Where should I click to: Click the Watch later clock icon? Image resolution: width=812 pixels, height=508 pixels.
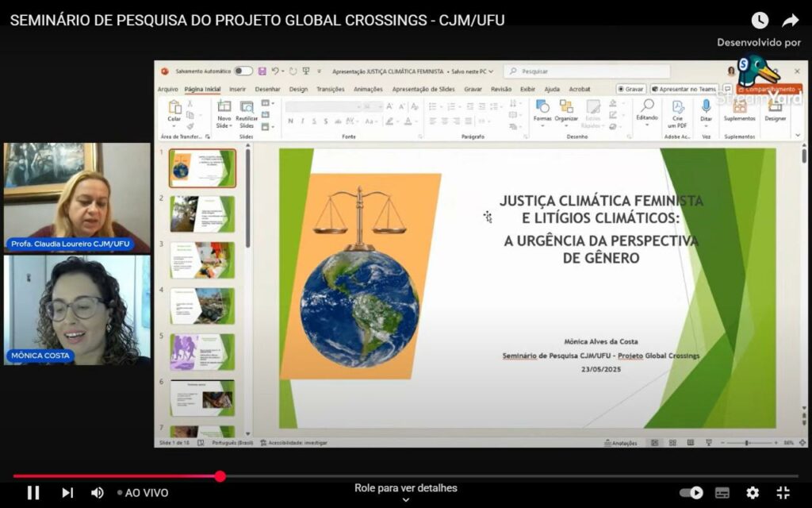coord(760,20)
